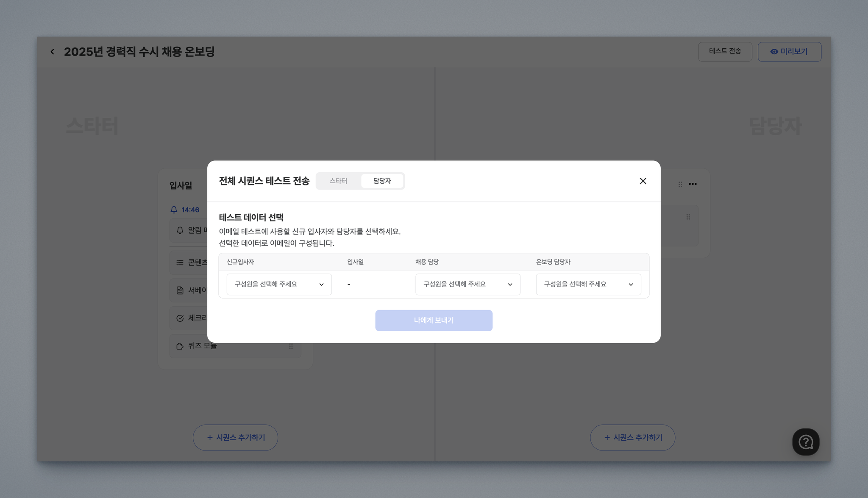The height and width of the screenshot is (498, 868).
Task: Open the 채용 담당 member dropdown
Action: click(467, 284)
